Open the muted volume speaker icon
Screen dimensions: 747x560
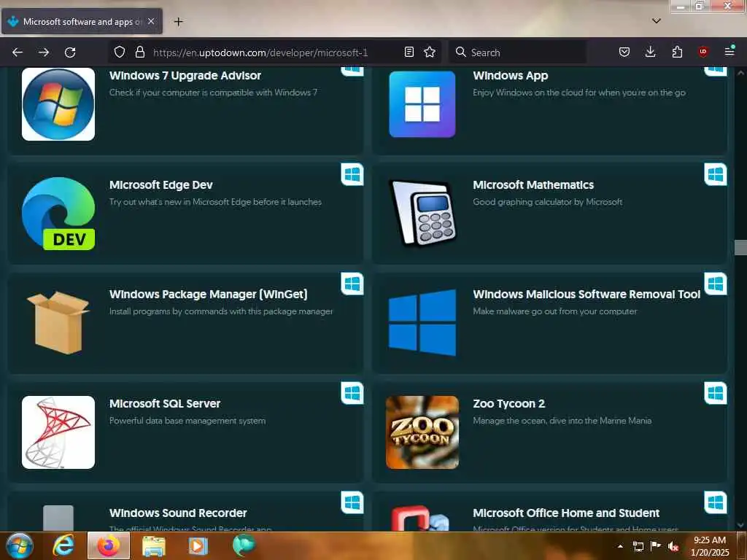pos(673,546)
